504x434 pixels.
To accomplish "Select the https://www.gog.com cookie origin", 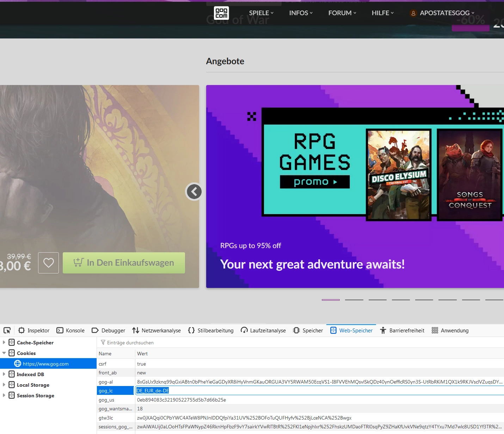I will pos(48,363).
